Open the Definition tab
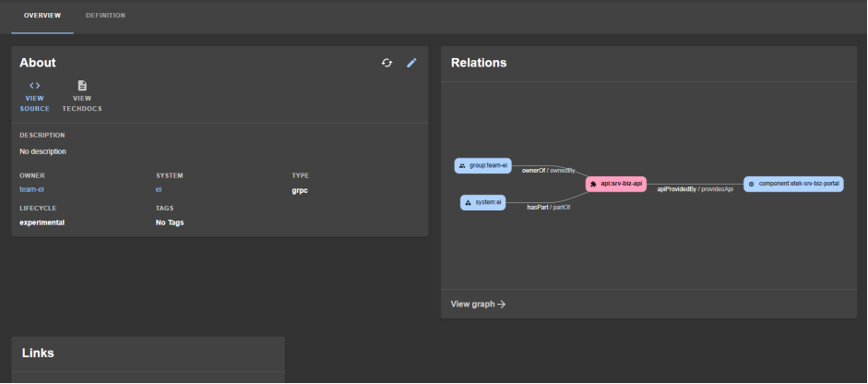 click(x=105, y=16)
